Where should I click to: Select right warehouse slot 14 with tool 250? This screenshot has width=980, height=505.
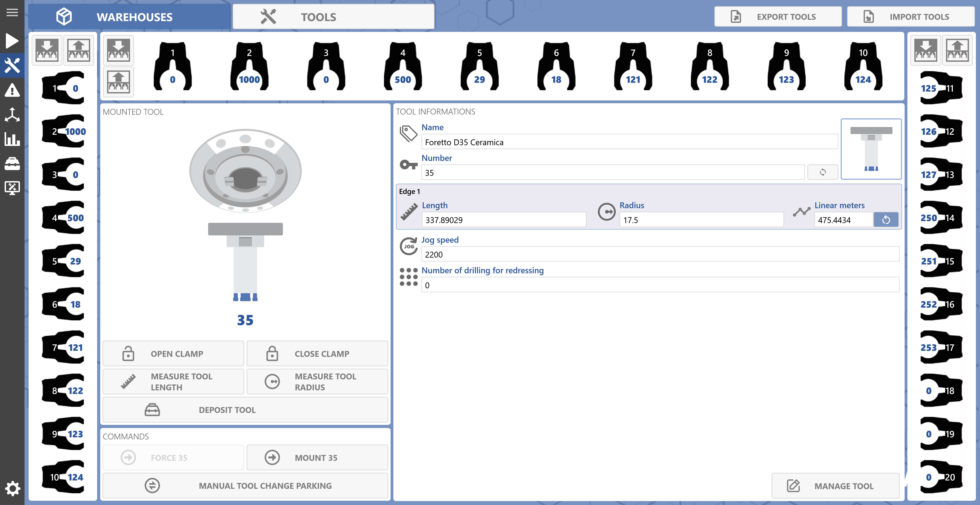(x=941, y=218)
